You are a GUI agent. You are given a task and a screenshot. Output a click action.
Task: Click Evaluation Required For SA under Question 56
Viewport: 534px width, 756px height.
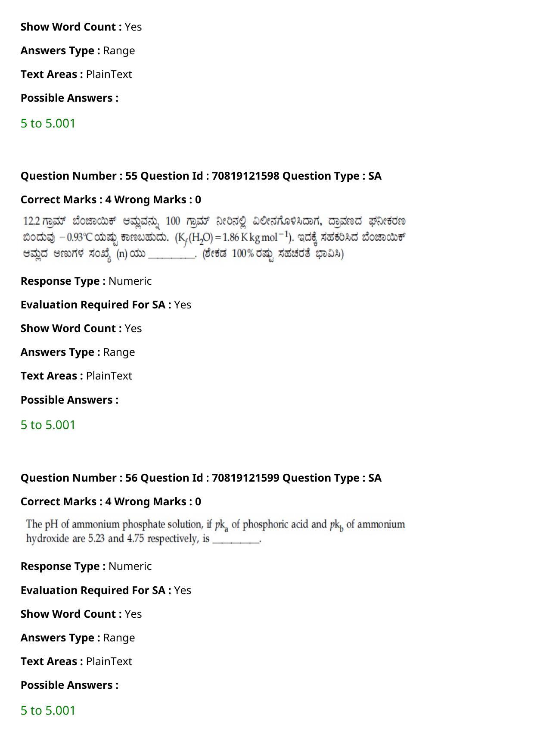(106, 590)
